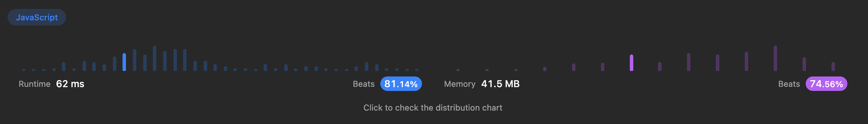The width and height of the screenshot is (868, 124).
Task: Click the Runtime label
Action: (34, 84)
